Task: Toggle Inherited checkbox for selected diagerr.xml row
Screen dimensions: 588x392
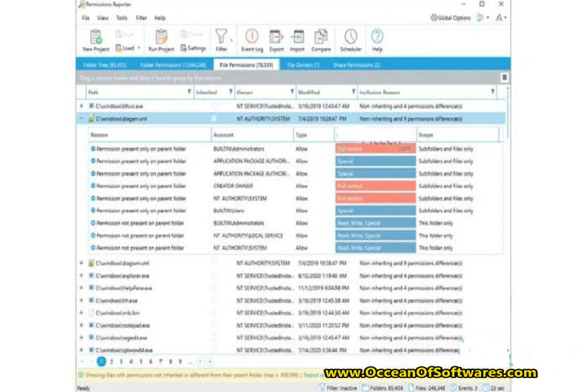Action: coord(214,118)
